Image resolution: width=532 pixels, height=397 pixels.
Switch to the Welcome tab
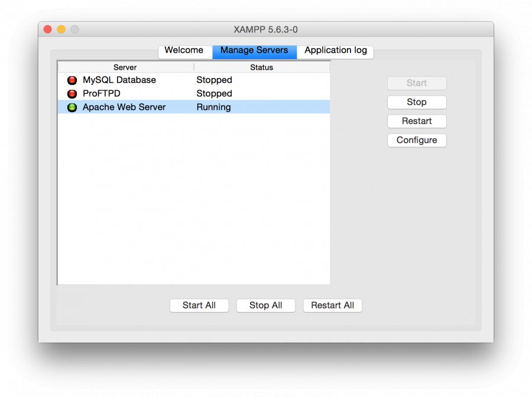pos(185,51)
